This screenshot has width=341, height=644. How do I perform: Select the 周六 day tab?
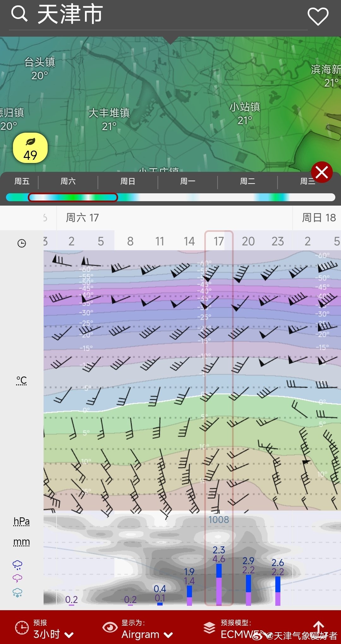[x=68, y=181]
